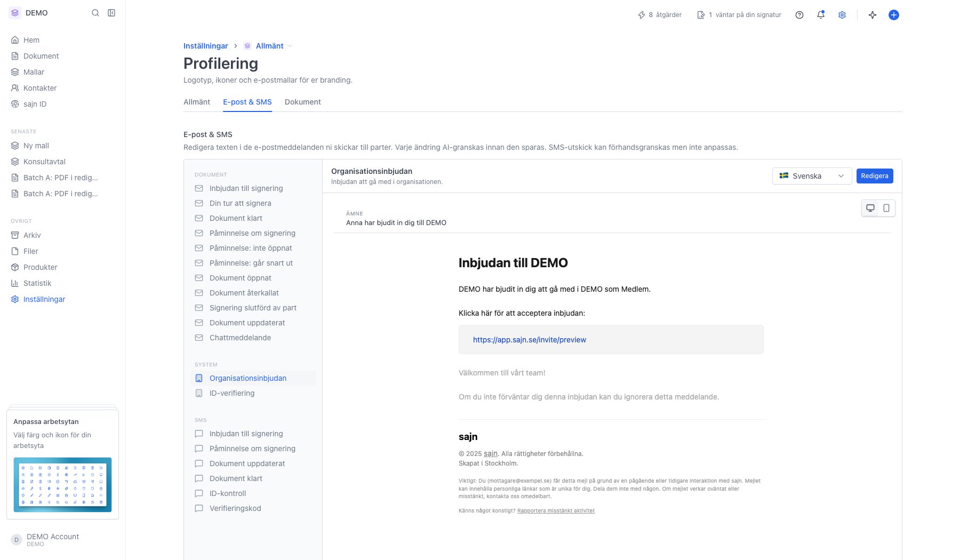Go to Hem in the sidebar

tap(63, 40)
